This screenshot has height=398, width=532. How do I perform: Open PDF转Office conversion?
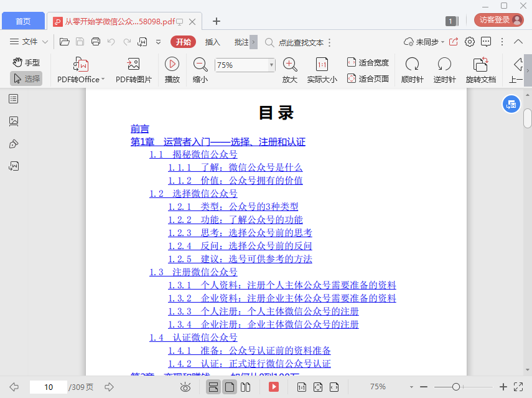click(80, 70)
